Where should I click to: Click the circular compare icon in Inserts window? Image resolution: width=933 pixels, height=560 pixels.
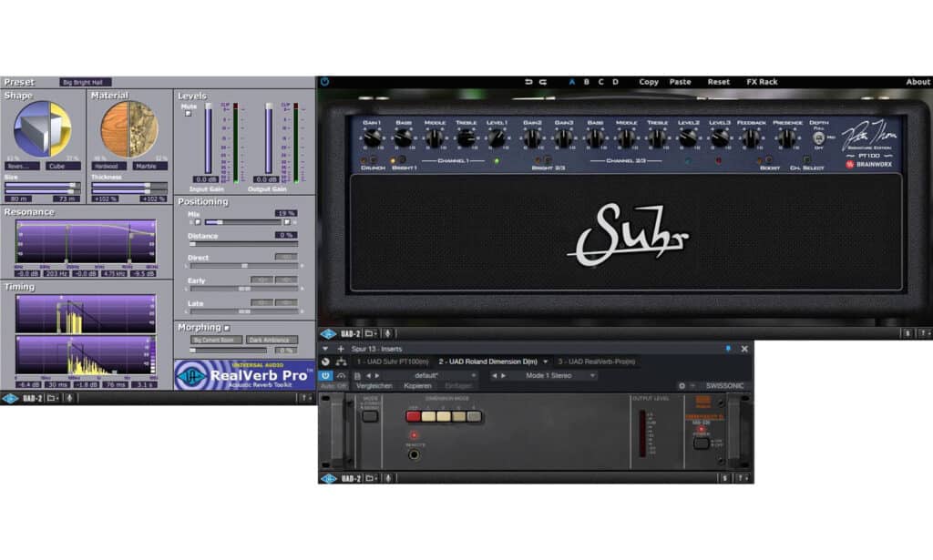click(x=325, y=361)
